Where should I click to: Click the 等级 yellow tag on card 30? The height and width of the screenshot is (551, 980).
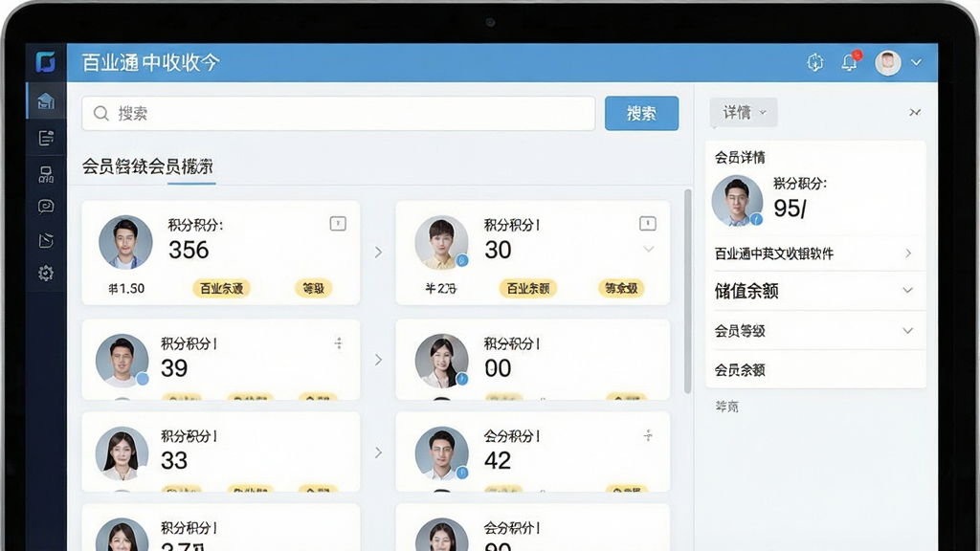coord(621,288)
